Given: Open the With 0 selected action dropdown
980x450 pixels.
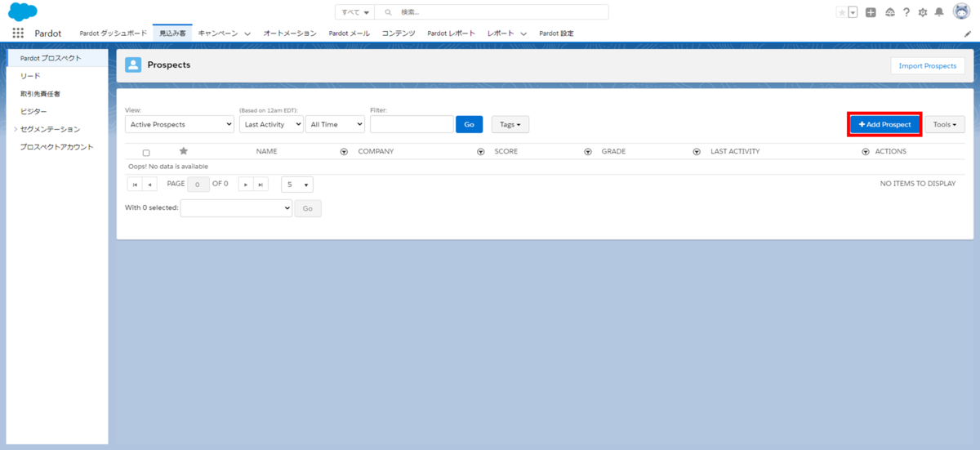Looking at the screenshot, I should pos(236,208).
